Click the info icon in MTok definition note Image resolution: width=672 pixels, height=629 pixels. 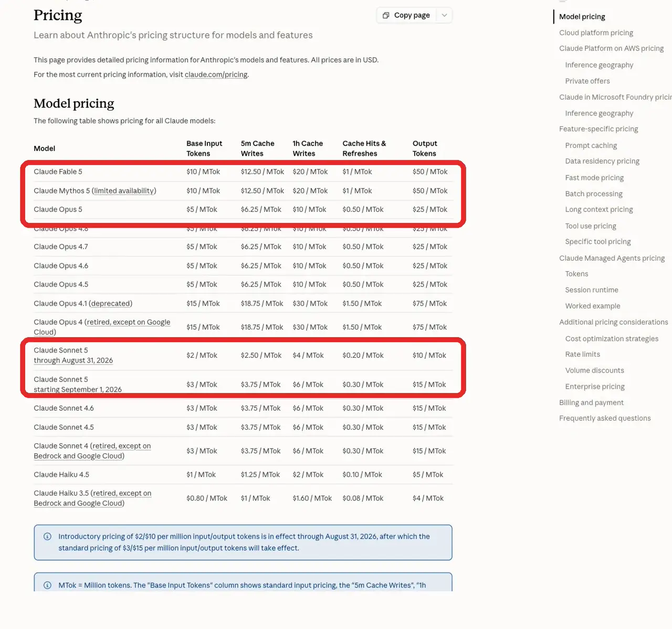(x=47, y=585)
